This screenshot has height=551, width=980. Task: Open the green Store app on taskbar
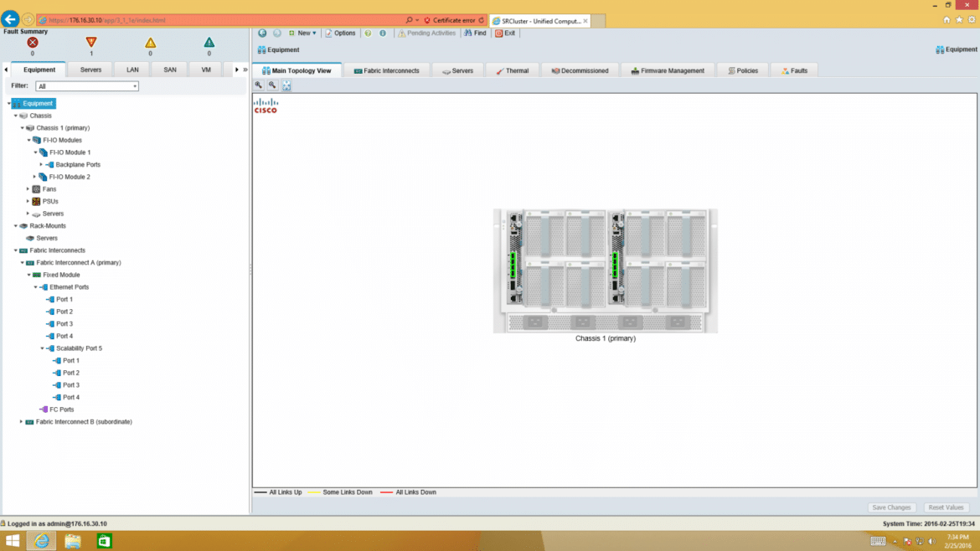105,541
